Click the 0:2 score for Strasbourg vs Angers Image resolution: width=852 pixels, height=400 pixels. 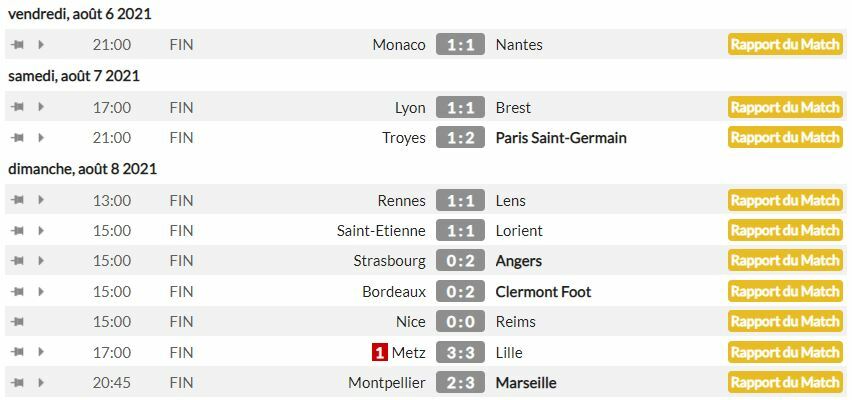click(x=460, y=261)
